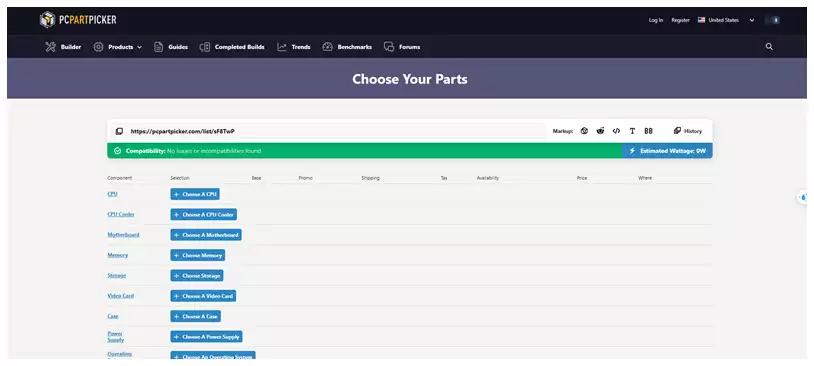Click the Selection column header
Image resolution: width=814 pixels, height=366 pixels.
(x=180, y=178)
